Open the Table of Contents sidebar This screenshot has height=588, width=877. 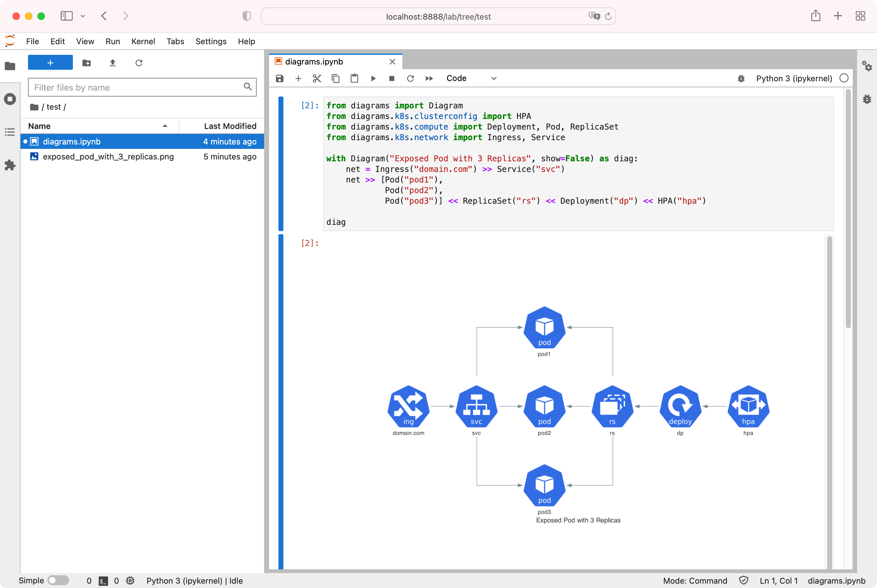(x=10, y=132)
